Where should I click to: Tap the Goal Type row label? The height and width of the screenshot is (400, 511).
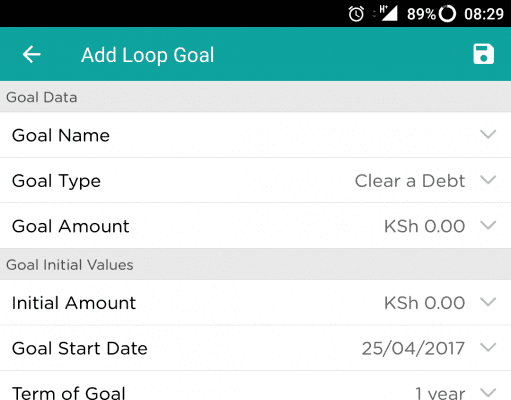[56, 182]
